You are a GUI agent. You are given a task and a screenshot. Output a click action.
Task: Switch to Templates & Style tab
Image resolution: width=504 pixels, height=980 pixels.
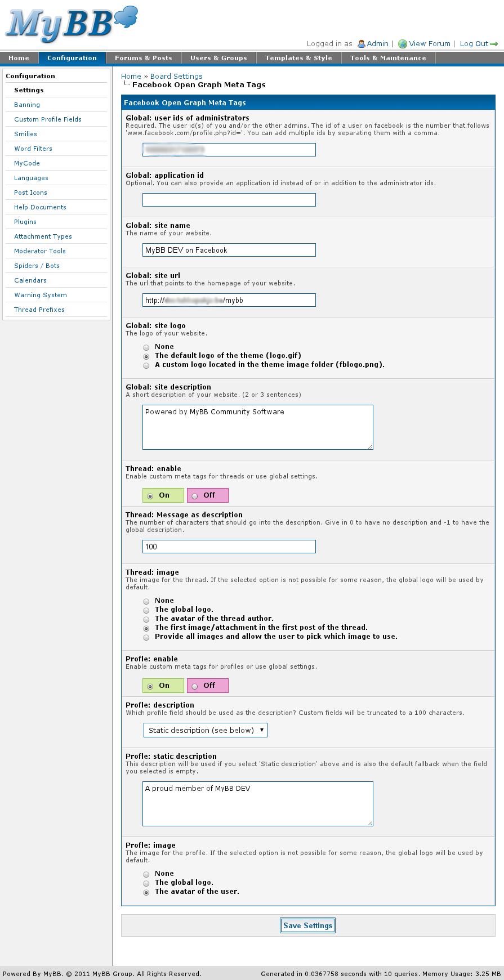pos(298,58)
